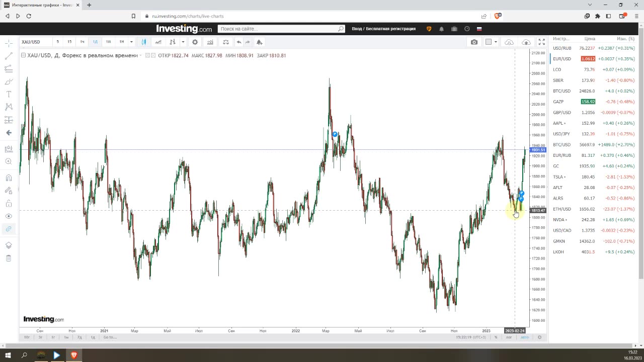The image size is (644, 362).
Task: Select the crosshair cursor tool
Action: tap(9, 43)
